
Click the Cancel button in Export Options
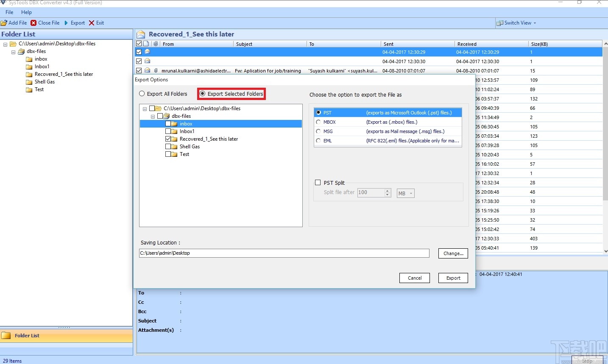click(414, 278)
